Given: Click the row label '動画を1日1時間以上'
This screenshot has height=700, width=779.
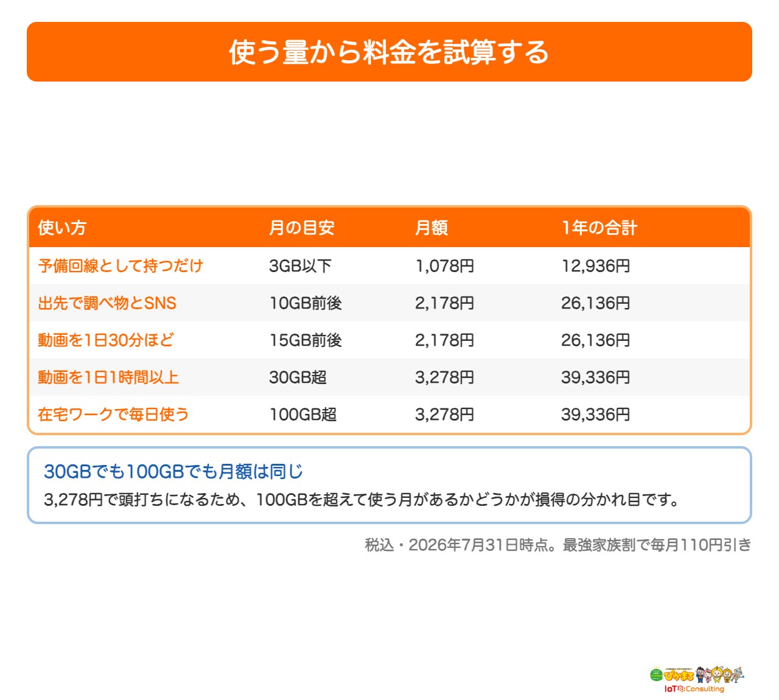Looking at the screenshot, I should point(108,377).
